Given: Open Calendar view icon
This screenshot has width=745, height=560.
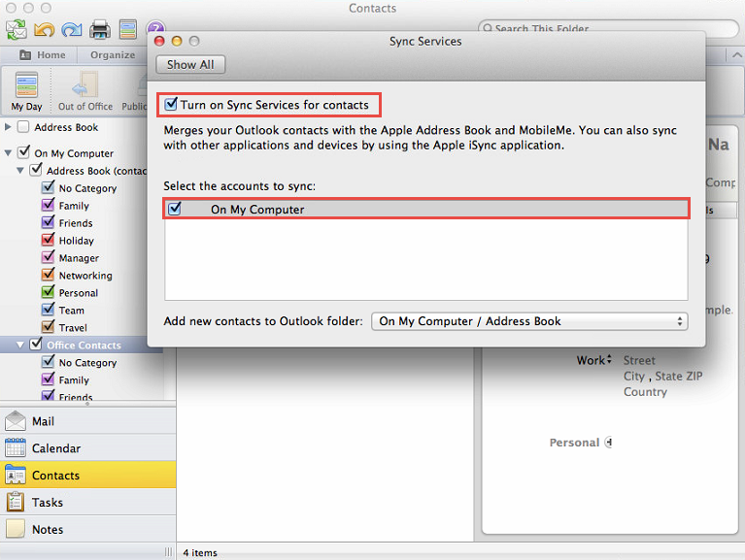Looking at the screenshot, I should [x=16, y=448].
